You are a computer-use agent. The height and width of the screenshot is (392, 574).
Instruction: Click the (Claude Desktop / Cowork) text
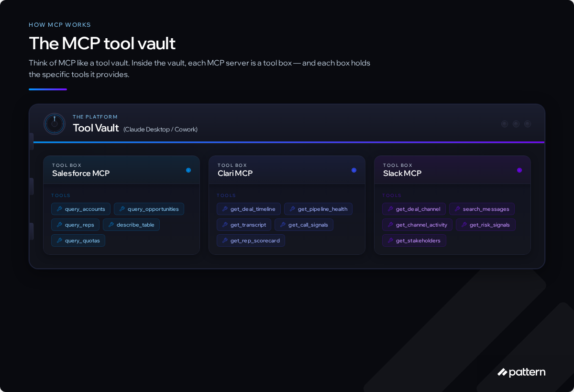click(160, 129)
